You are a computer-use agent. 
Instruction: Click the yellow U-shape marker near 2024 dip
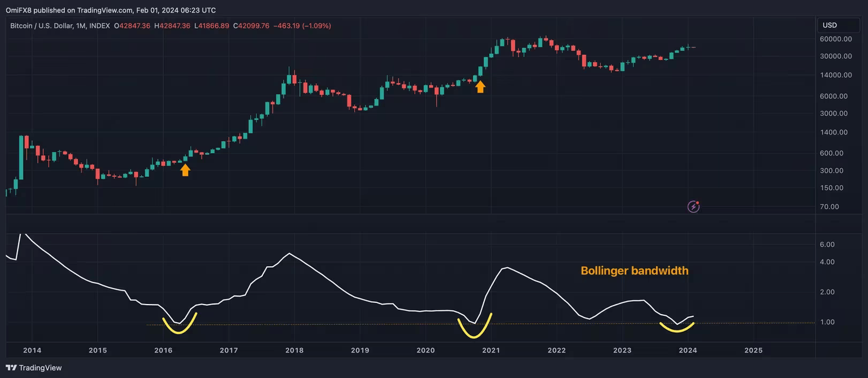point(676,327)
